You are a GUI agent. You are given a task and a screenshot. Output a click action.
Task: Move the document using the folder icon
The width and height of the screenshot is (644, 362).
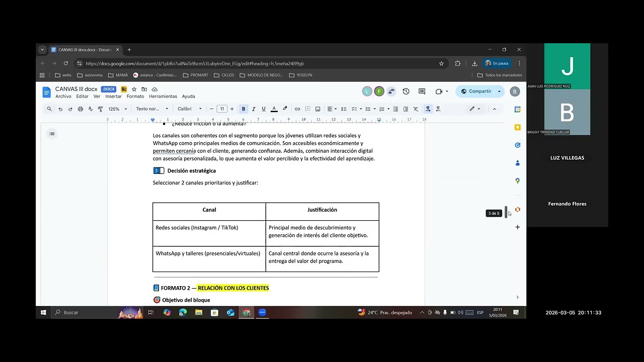144,89
